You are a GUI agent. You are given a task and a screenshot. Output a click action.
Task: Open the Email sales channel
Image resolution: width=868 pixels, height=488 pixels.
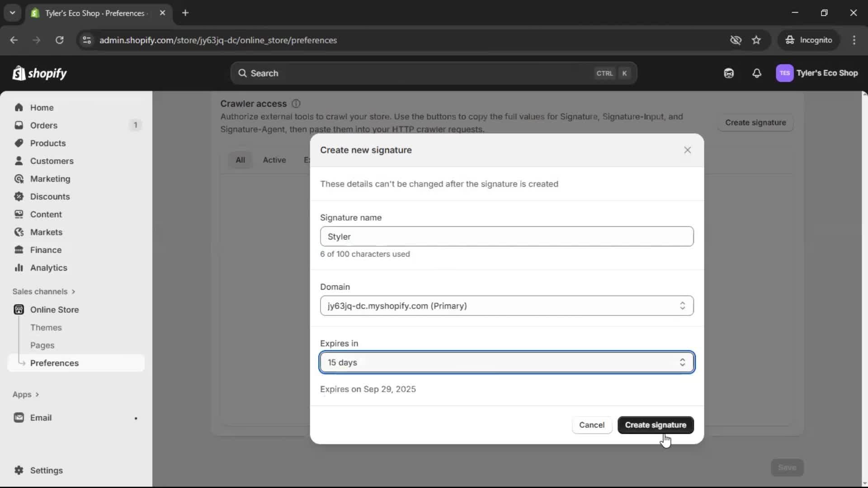[41, 418]
